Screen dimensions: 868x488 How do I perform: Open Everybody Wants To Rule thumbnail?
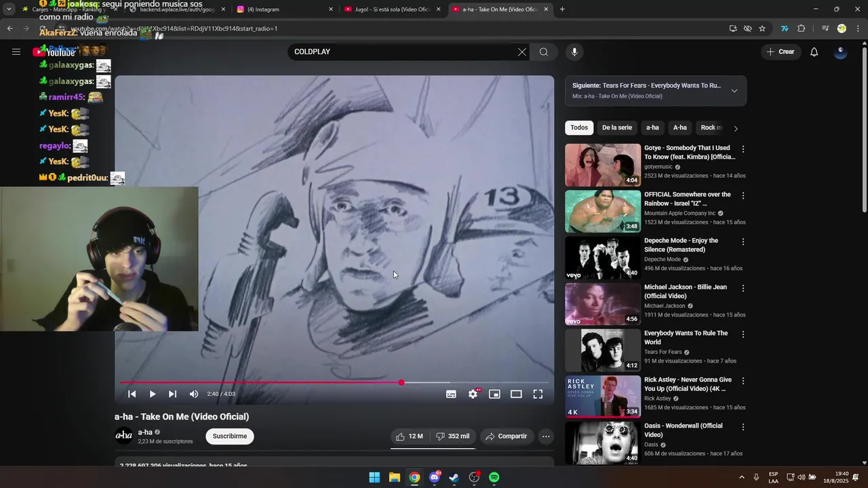click(x=603, y=350)
